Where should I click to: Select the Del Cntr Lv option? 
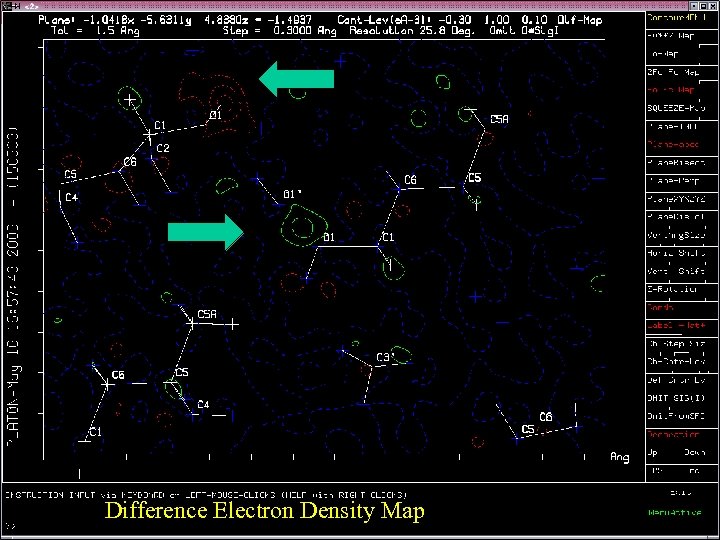[x=676, y=380]
